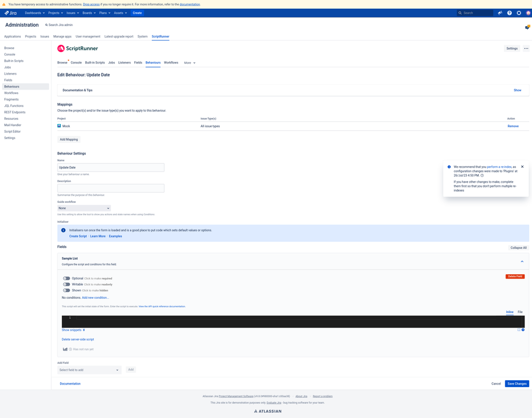The height and width of the screenshot is (418, 532).
Task: Open the Dashboards dropdown menu
Action: 35,13
